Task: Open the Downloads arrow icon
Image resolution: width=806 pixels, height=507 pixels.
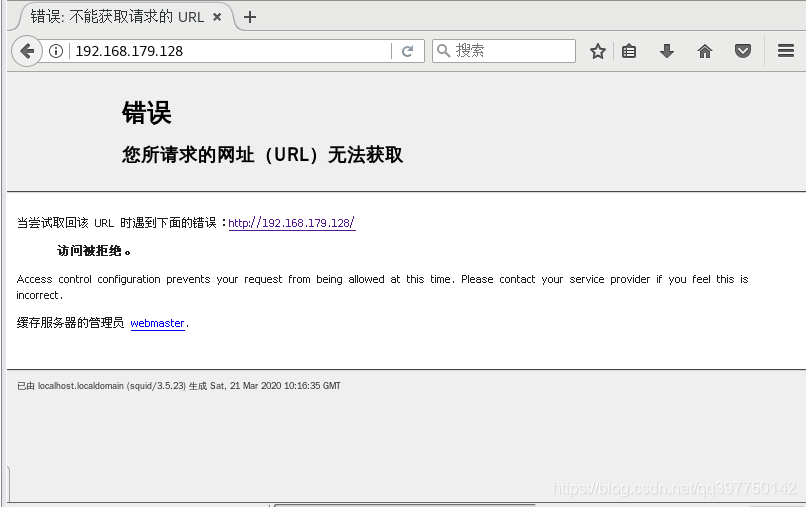Action: coord(667,51)
